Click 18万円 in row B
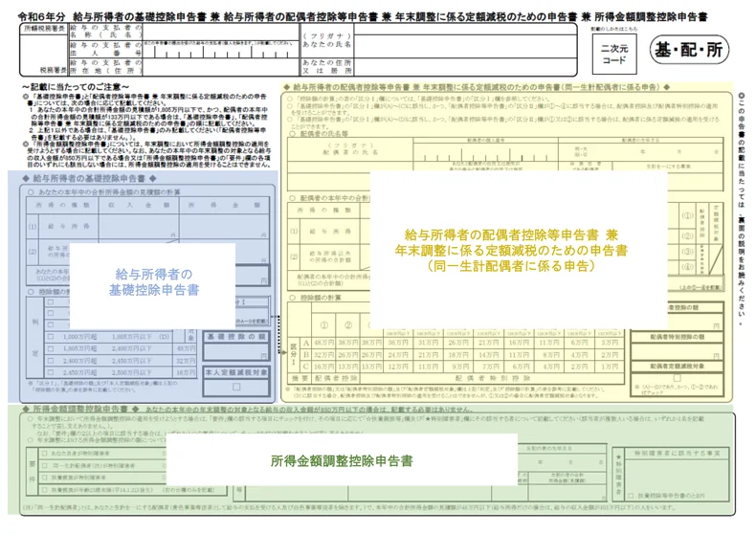This screenshot has height=535, width=756. pyautogui.click(x=458, y=354)
